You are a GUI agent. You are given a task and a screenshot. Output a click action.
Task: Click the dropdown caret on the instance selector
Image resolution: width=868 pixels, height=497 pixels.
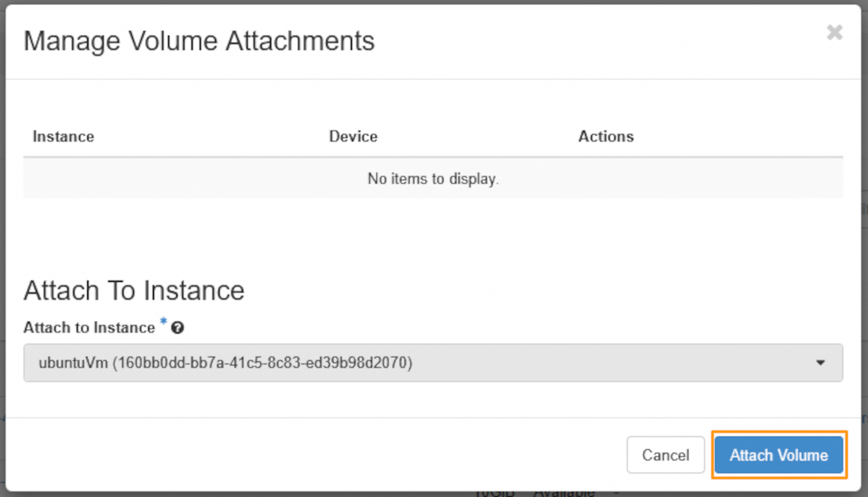821,362
